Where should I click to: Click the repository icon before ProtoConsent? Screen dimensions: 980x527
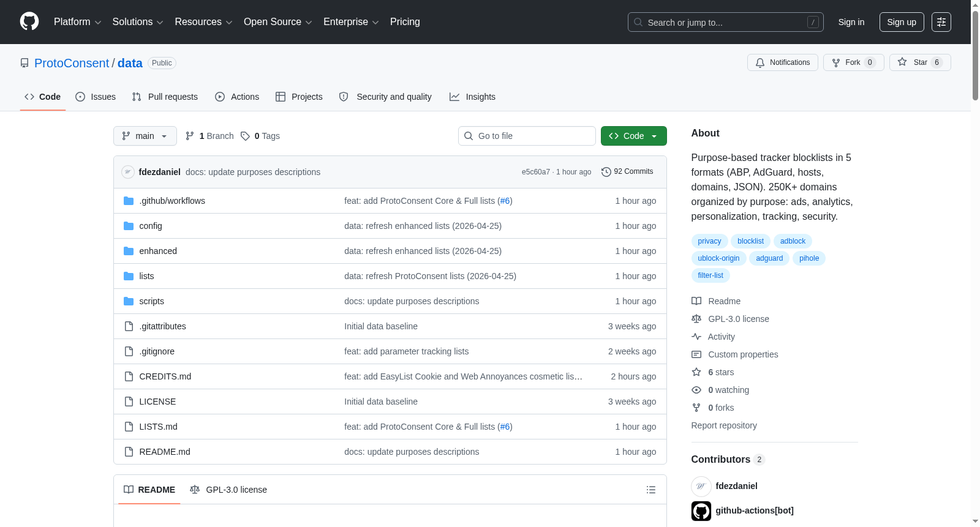coord(24,63)
